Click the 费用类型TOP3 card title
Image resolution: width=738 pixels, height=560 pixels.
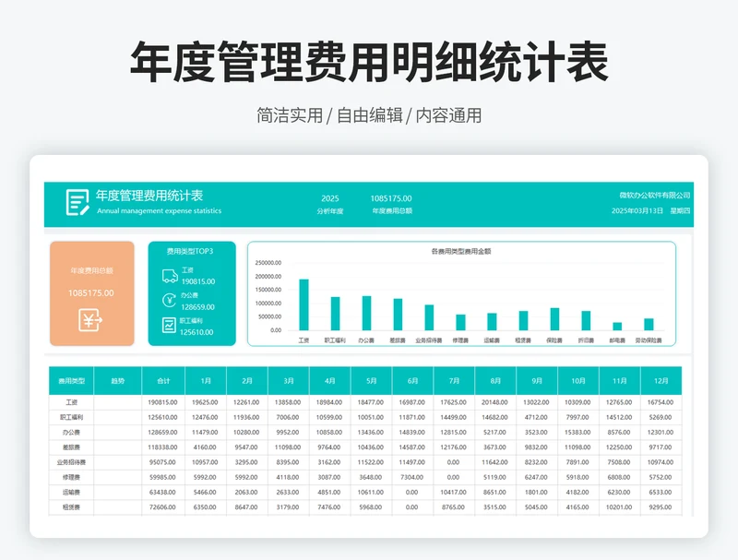190,251
